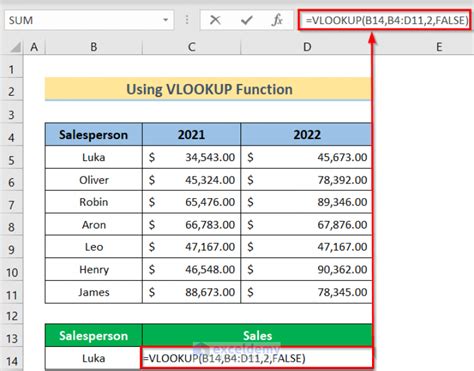The image size is (474, 371).
Task: Click the Salesperson header in row 4
Action: click(94, 134)
